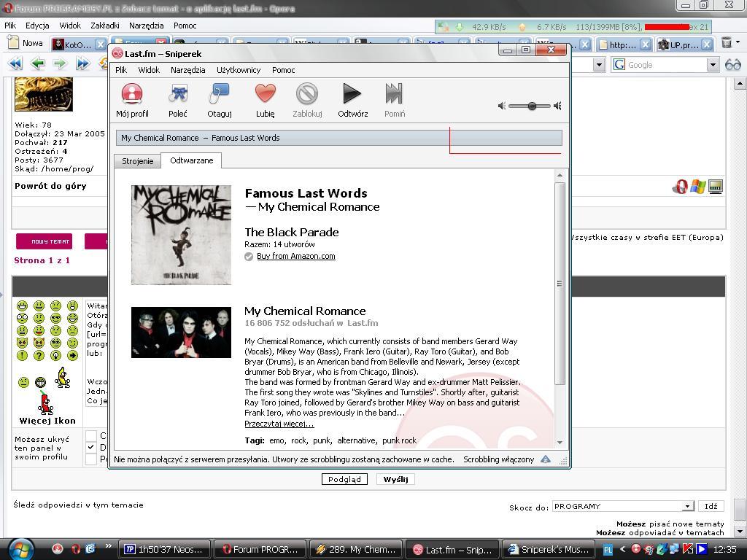The image size is (747, 560).
Task: Open Przeczytaj więcej link
Action: click(x=279, y=424)
